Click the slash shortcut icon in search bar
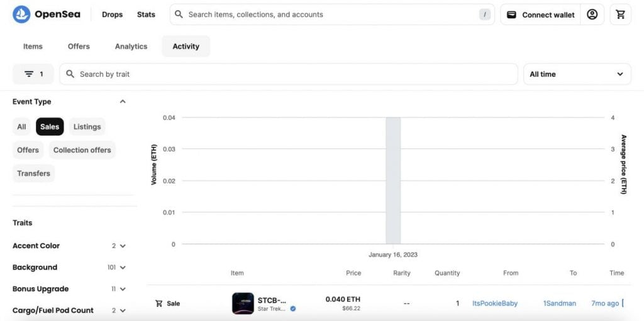 pyautogui.click(x=484, y=14)
